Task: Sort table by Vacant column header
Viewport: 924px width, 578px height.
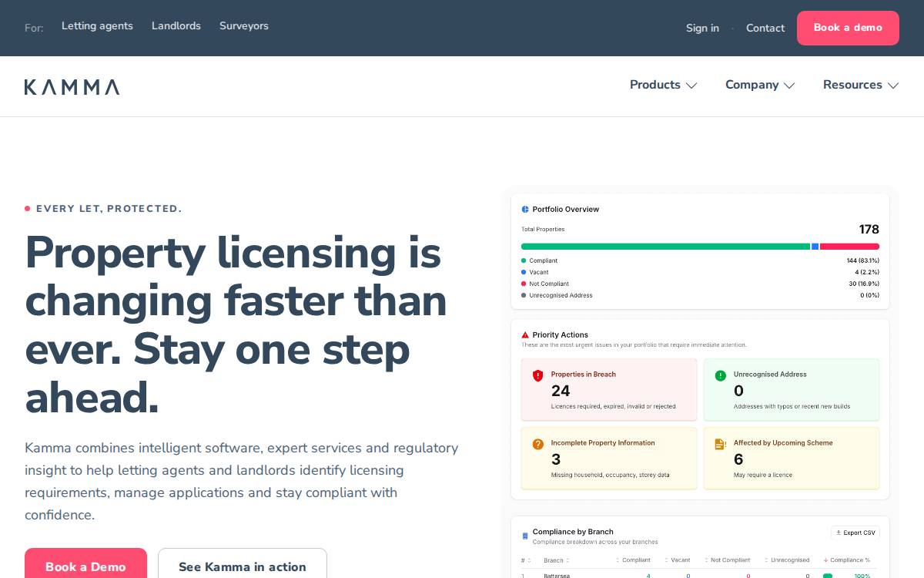Action: pos(677,560)
